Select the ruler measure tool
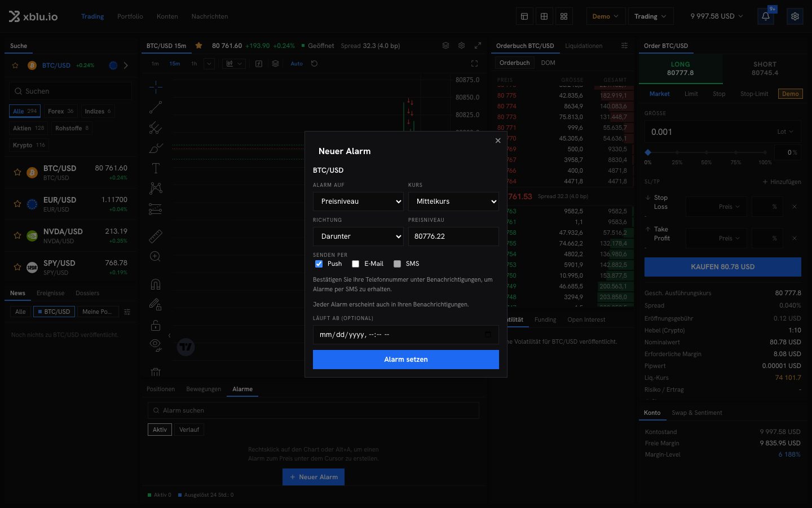812x508 pixels. pyautogui.click(x=156, y=236)
